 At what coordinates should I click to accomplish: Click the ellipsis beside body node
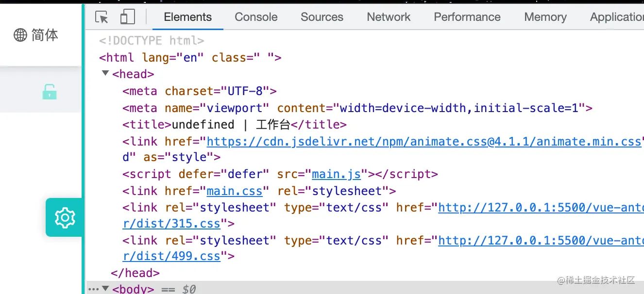[93, 289]
